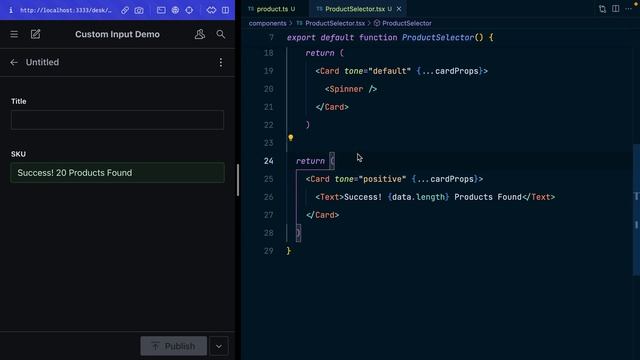Viewport: 640px width, 360px height.
Task: Click into the Title input field
Action: (118, 120)
